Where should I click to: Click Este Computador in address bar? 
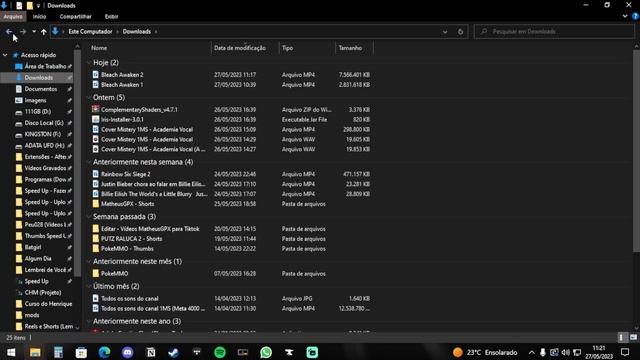pos(90,31)
